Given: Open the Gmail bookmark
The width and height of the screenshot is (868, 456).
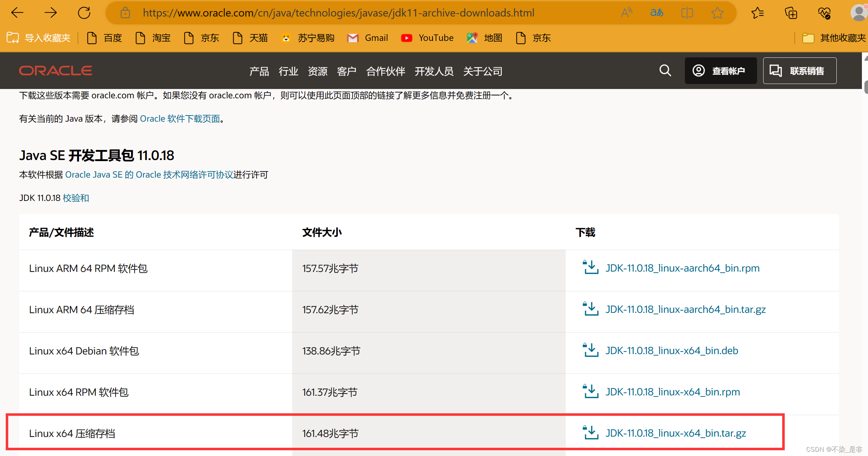Looking at the screenshot, I should pos(368,38).
